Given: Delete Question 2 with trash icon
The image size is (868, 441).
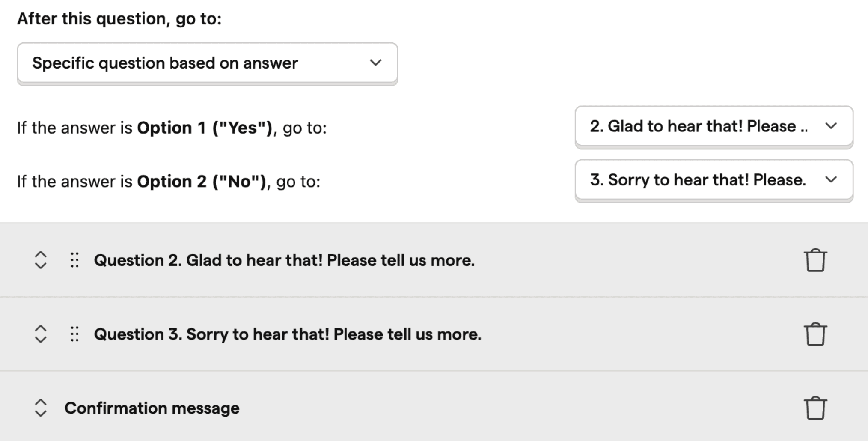Looking at the screenshot, I should click(x=815, y=260).
